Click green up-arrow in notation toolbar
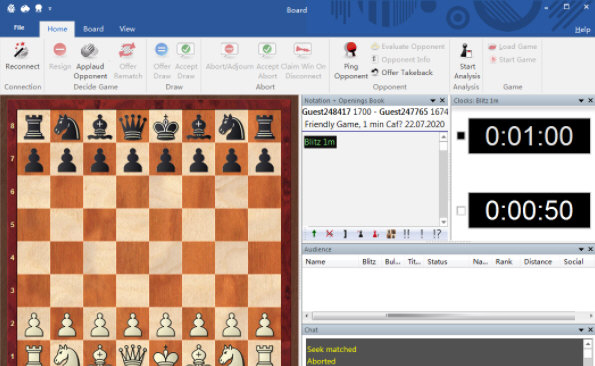Screen dimensions: 595x366 (x=314, y=234)
